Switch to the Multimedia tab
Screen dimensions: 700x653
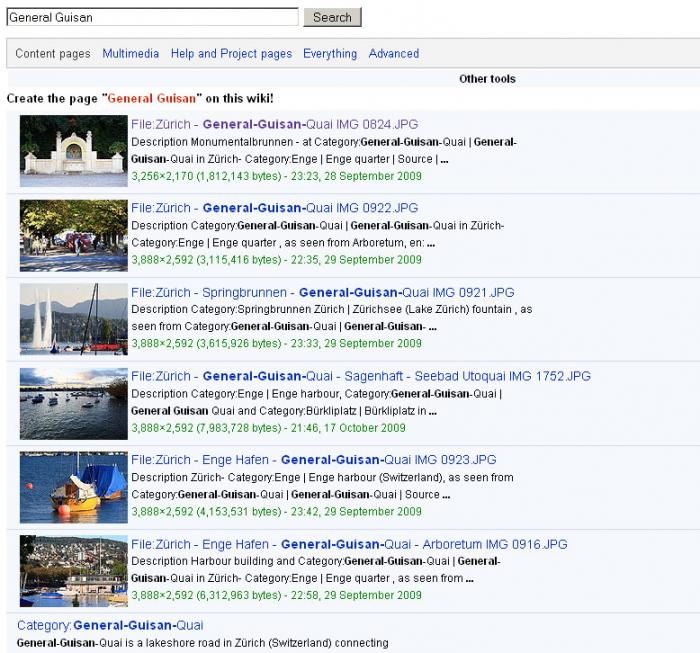(130, 54)
